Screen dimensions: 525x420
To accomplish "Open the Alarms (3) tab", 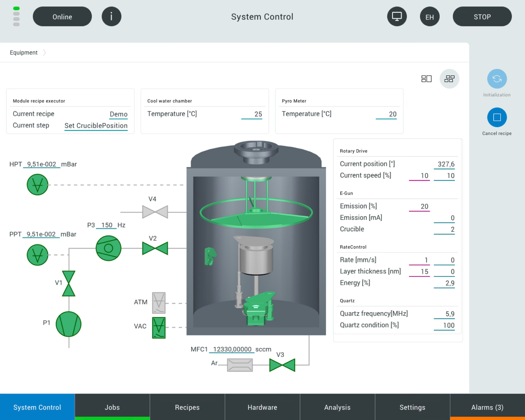I will tap(487, 407).
